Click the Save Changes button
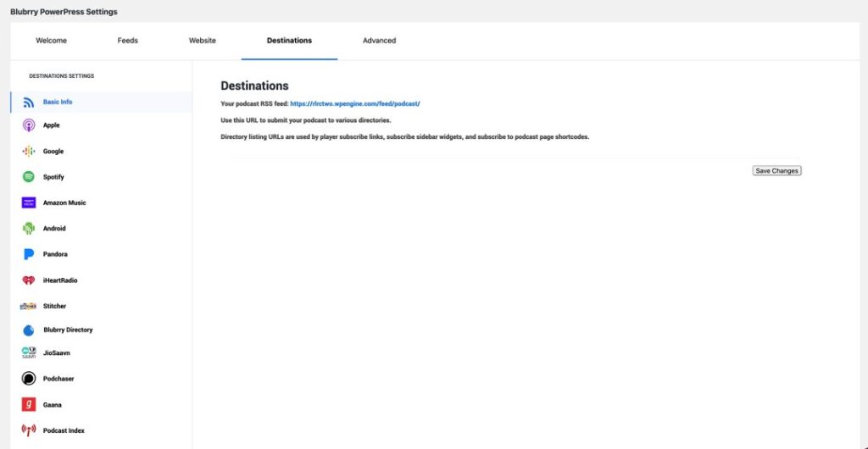868x449 pixels. [776, 171]
